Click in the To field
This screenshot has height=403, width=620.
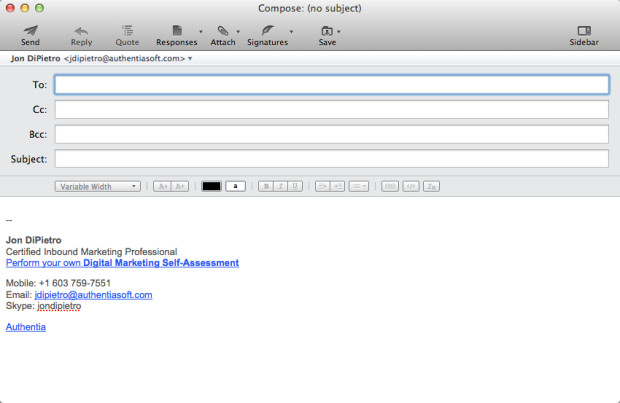[332, 85]
